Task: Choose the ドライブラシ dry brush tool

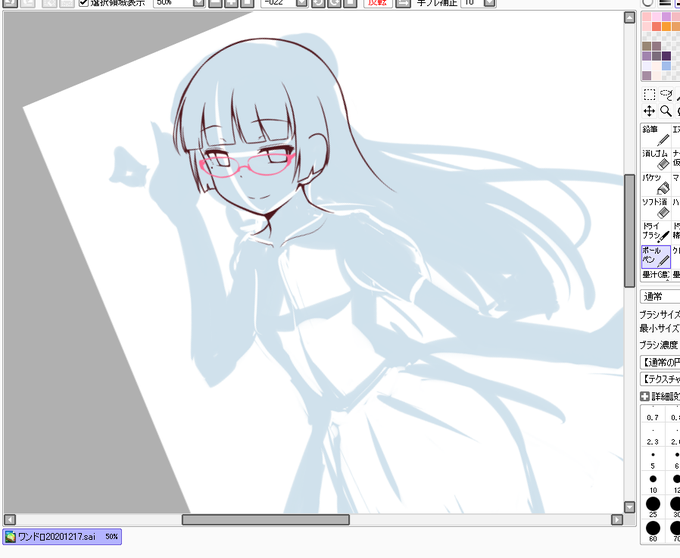Action: pyautogui.click(x=656, y=232)
